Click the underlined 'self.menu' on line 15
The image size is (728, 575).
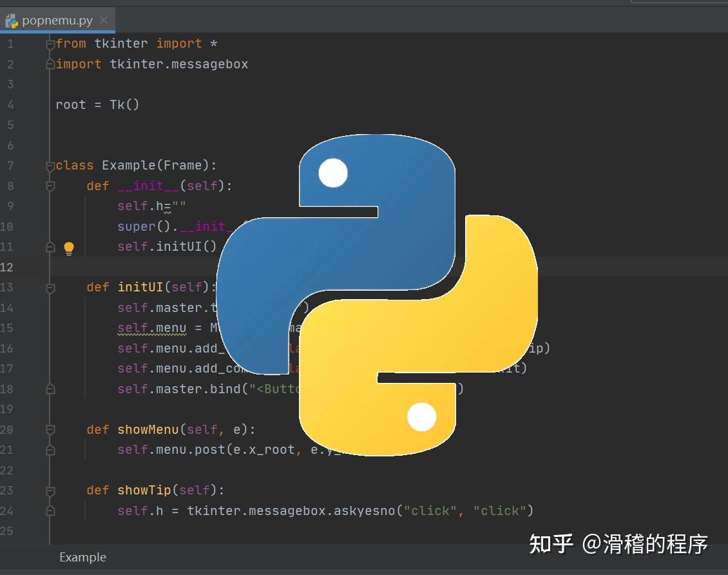[152, 328]
